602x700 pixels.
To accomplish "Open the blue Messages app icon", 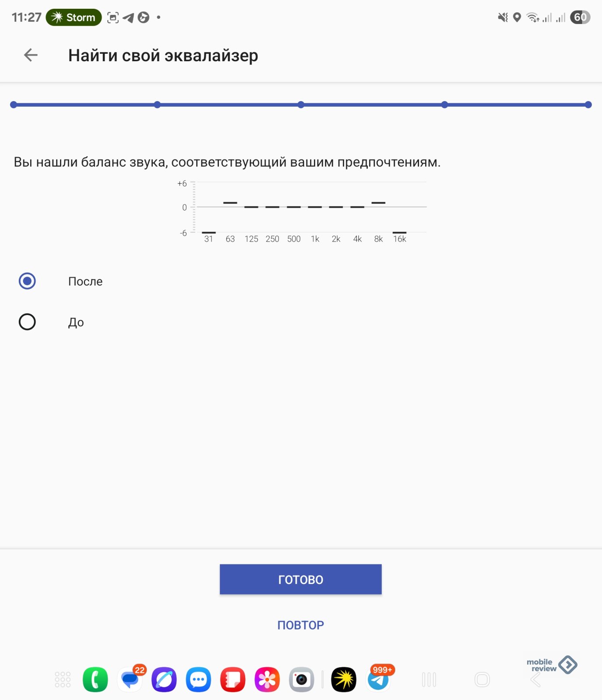I will pyautogui.click(x=198, y=679).
